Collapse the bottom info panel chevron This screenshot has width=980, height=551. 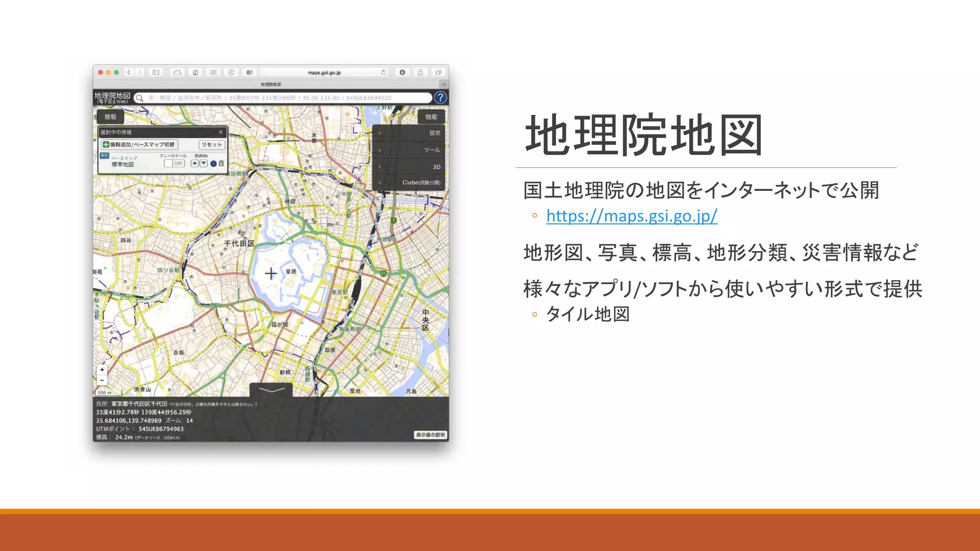click(271, 390)
